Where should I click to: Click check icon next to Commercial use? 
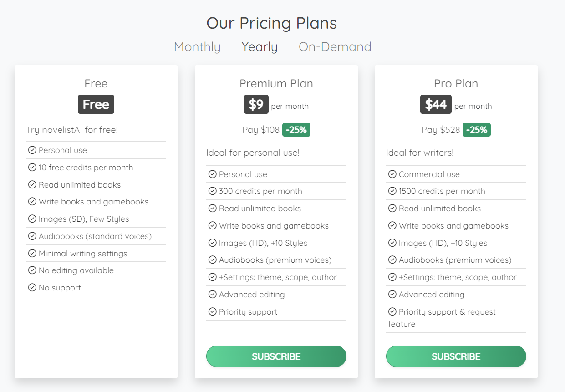click(x=392, y=174)
